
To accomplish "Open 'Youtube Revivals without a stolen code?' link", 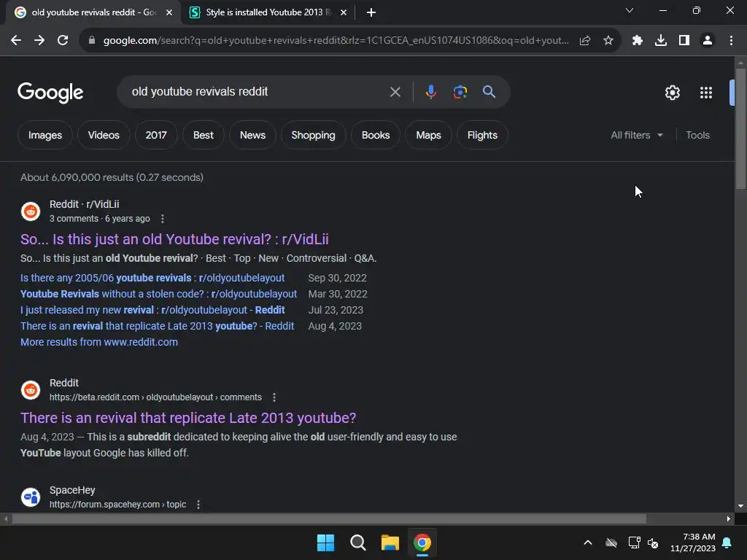I will [x=158, y=295].
